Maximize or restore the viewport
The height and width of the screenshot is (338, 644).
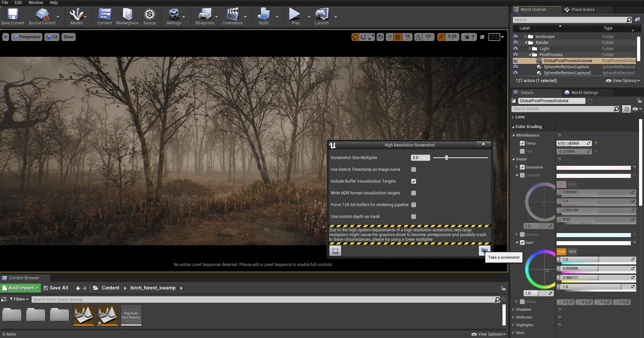[x=482, y=37]
